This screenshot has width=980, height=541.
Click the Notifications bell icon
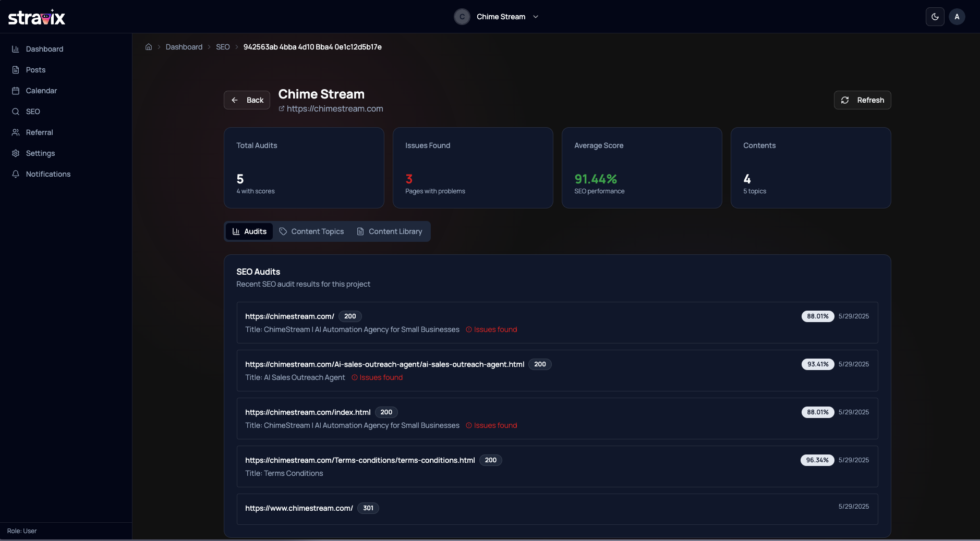coord(16,174)
